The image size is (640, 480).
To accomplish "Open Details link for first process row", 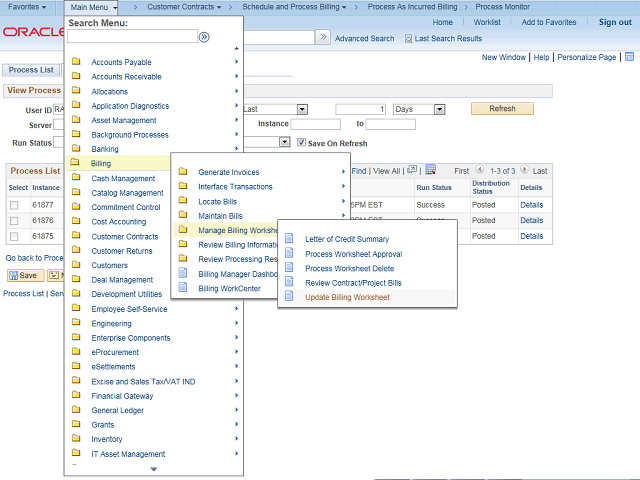I will coord(531,205).
